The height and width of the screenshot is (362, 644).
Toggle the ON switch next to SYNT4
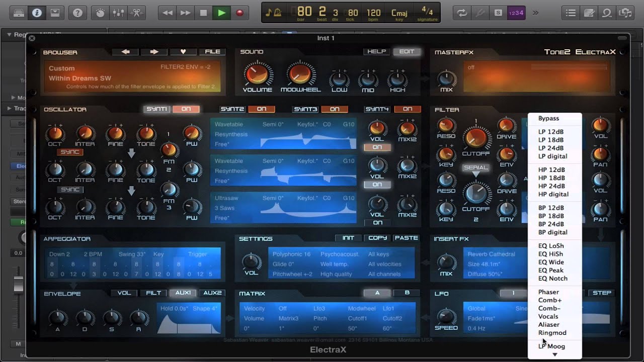[x=408, y=109]
